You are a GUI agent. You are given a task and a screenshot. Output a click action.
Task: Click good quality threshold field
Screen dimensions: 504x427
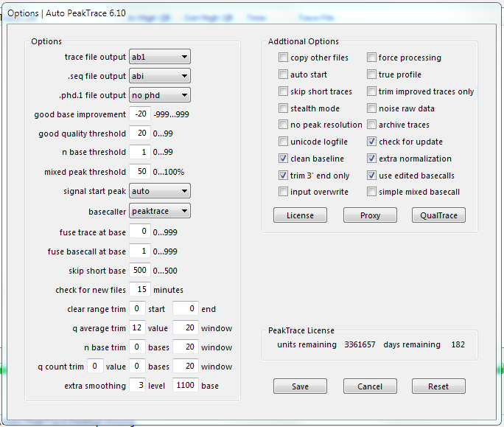pyautogui.click(x=140, y=133)
